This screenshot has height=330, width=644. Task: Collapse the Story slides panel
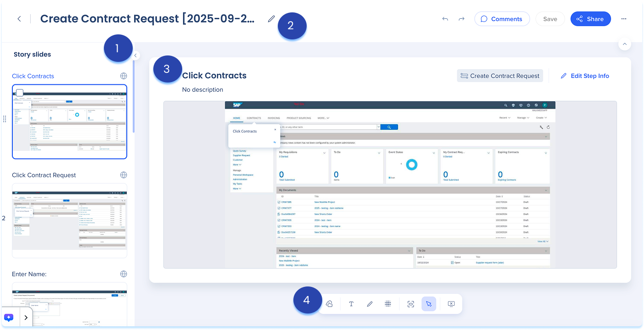click(135, 55)
